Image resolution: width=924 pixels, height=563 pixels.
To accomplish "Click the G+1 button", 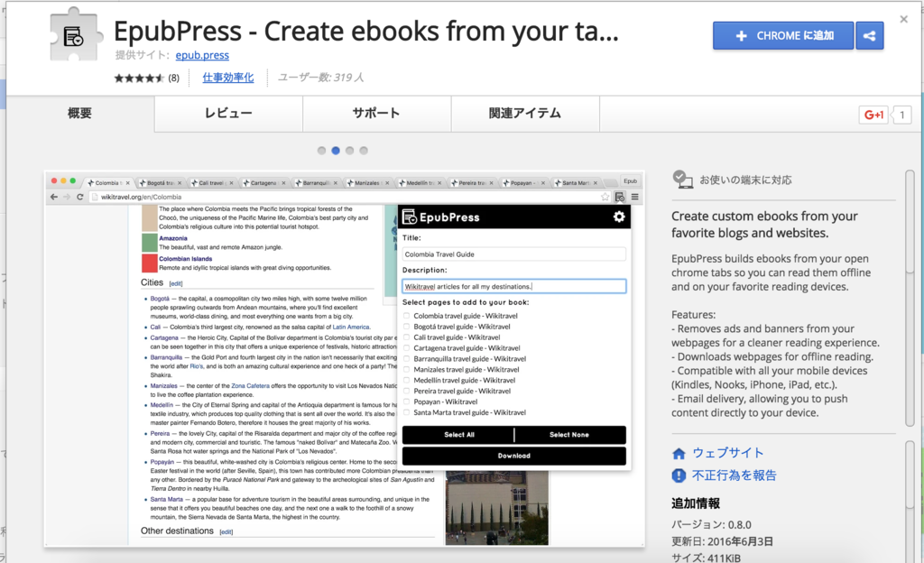I will (x=873, y=115).
